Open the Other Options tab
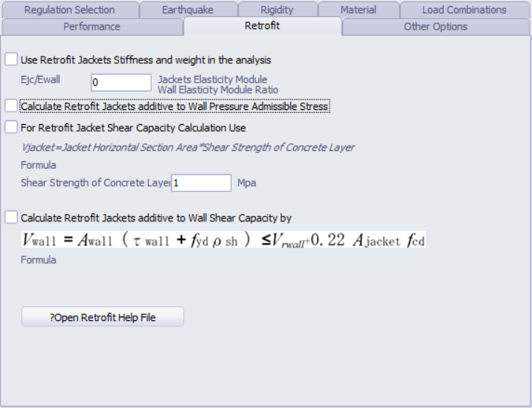This screenshot has height=408, width=532. click(435, 27)
